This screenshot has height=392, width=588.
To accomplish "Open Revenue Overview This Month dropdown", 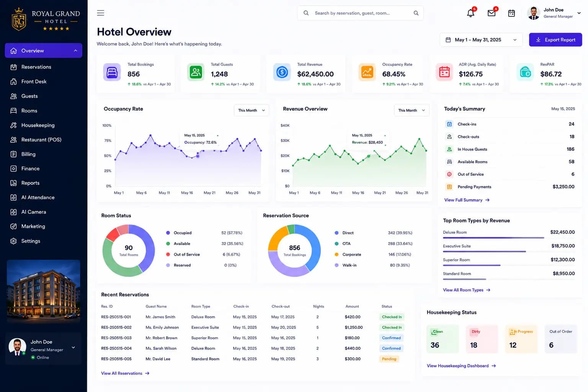I will click(x=412, y=110).
